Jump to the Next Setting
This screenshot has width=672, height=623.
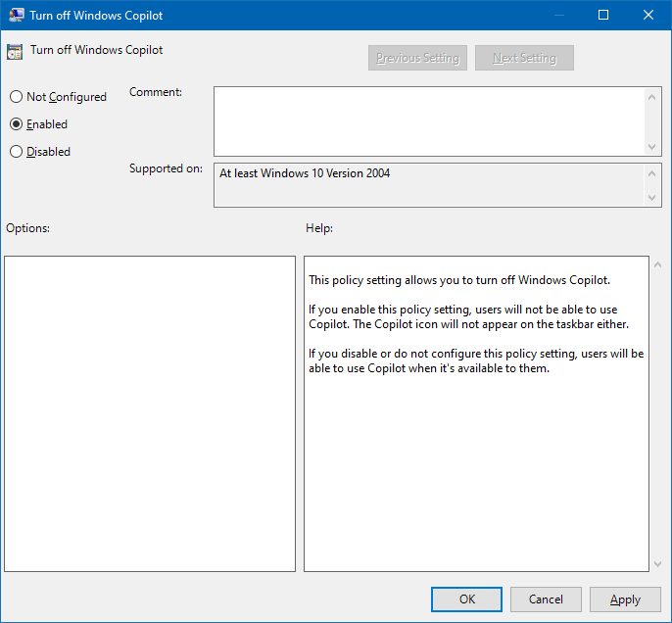(x=524, y=58)
